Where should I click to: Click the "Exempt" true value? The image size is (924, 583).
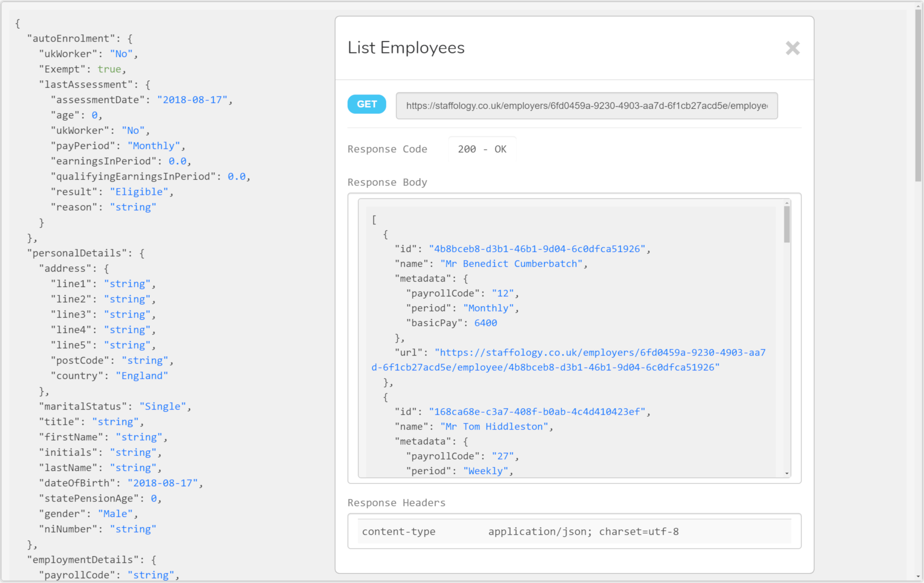[109, 69]
